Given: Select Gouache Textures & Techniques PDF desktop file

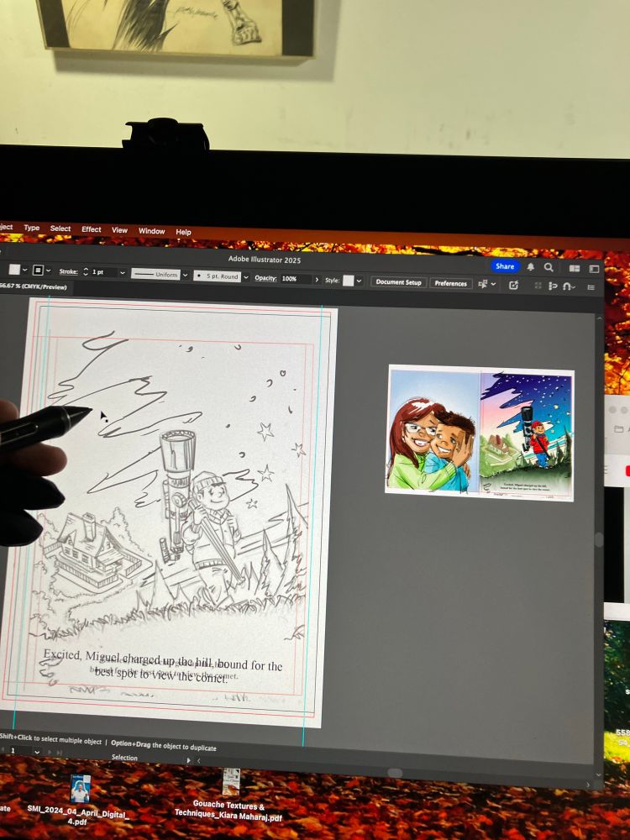Looking at the screenshot, I should point(229,795).
